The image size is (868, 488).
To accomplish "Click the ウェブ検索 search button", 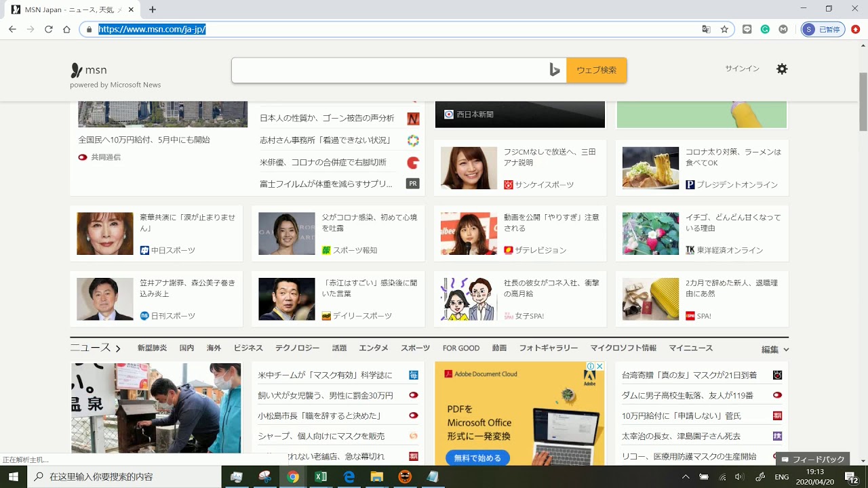I will (x=596, y=70).
